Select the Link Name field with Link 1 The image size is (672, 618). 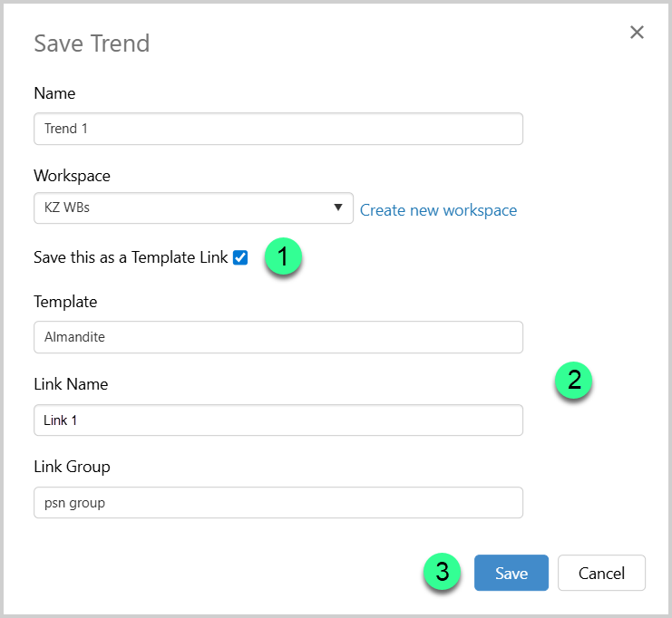(278, 420)
